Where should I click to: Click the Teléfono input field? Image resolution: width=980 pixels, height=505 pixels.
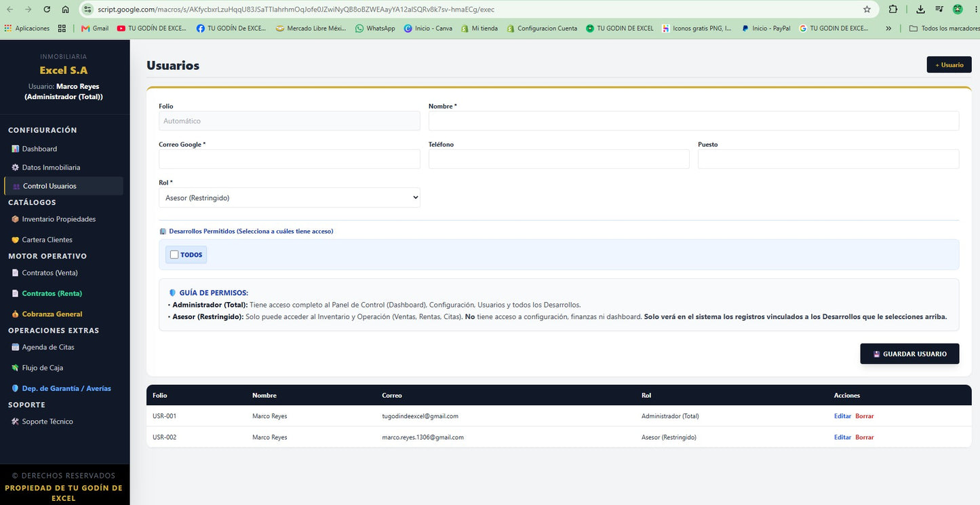coord(559,159)
